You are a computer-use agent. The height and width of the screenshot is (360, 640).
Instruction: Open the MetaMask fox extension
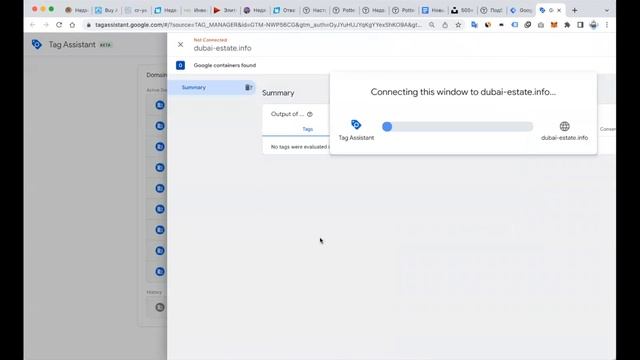point(554,25)
